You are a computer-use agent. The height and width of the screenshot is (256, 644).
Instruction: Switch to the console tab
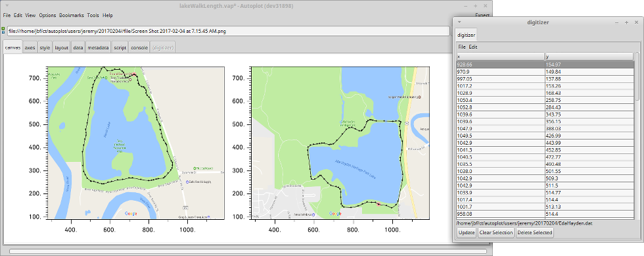(x=139, y=48)
